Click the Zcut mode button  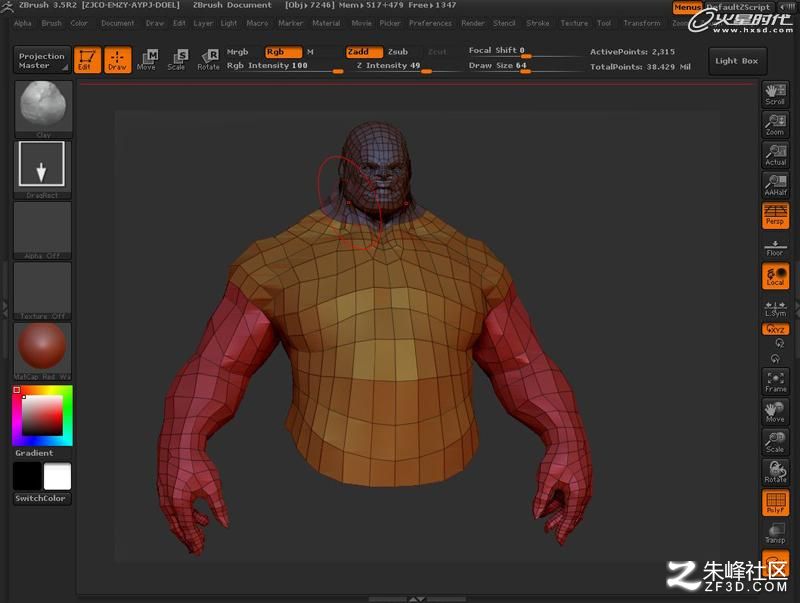pos(437,52)
